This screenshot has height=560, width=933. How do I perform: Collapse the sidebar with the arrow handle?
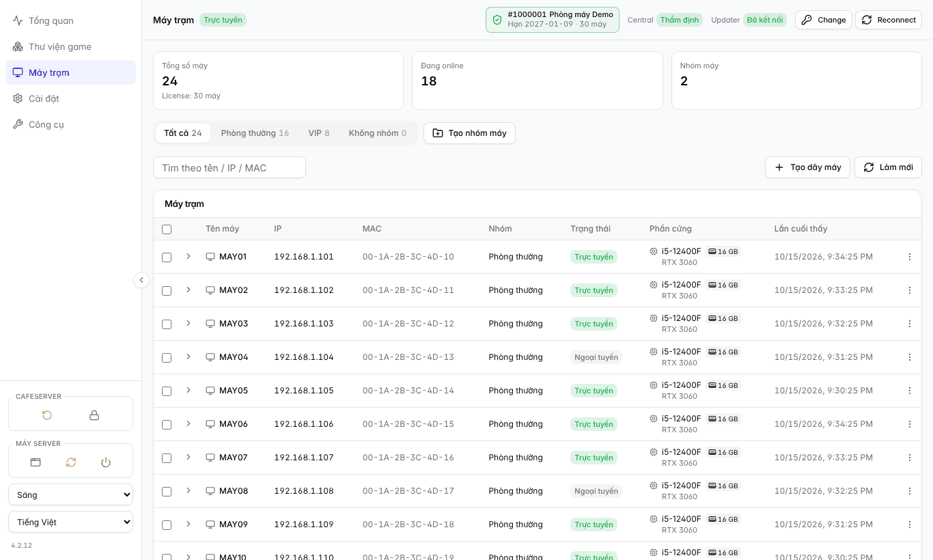coord(141,280)
